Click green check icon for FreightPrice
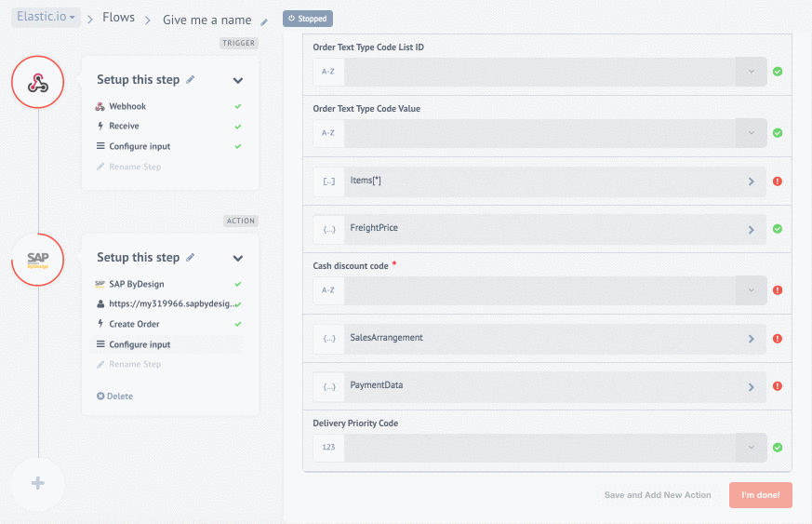Screen dimensions: 812x524 (778, 229)
